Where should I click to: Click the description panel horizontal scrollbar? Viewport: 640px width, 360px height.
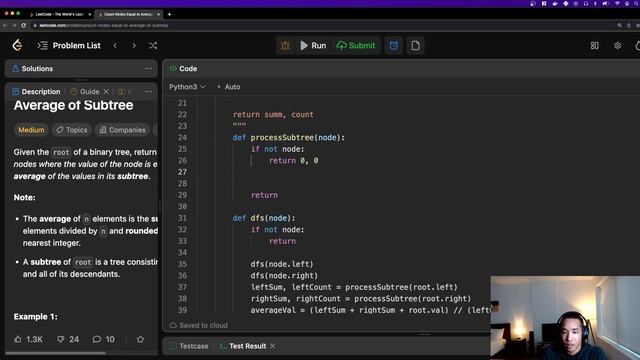56,353
